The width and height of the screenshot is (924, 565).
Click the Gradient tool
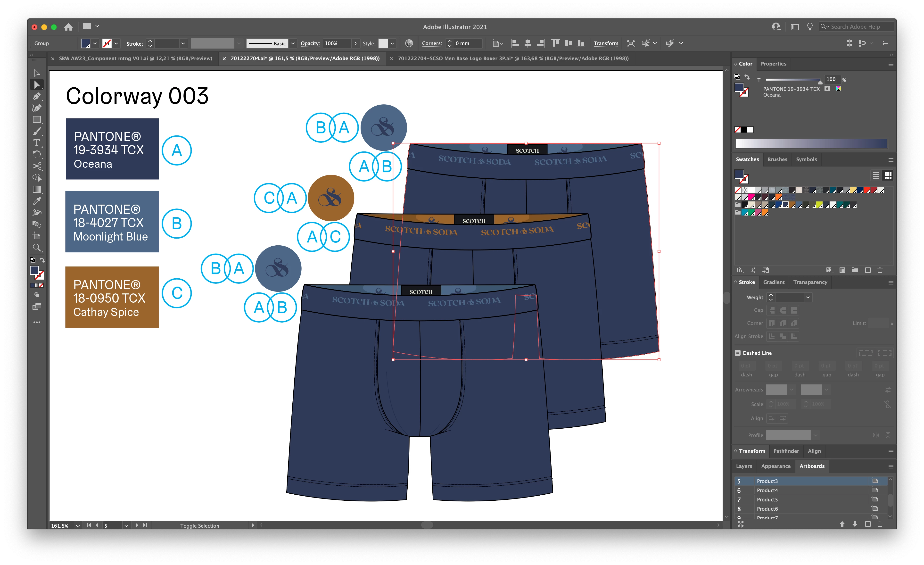(x=36, y=190)
